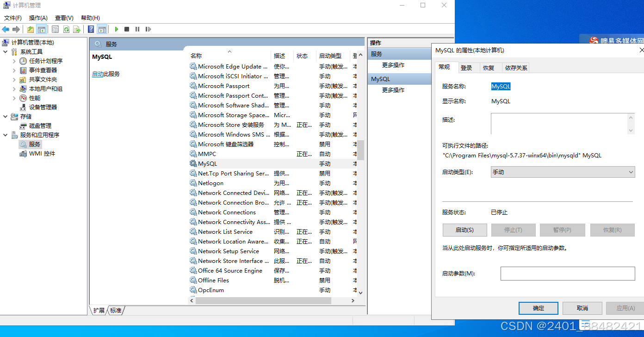
Task: Expand the 事件查看器 tree node
Action: [14, 70]
